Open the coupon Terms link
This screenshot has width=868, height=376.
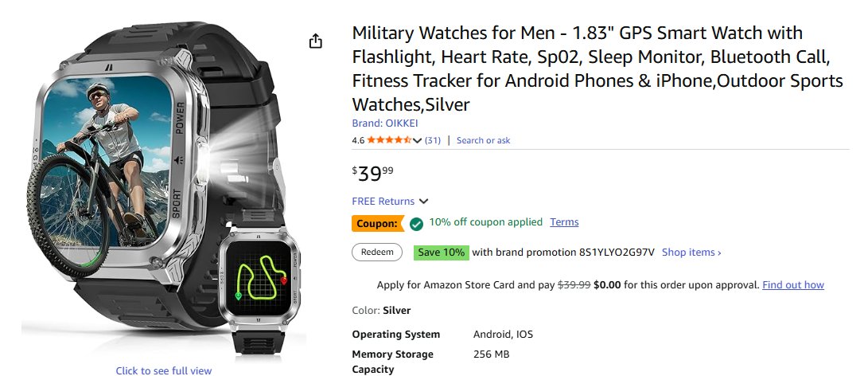pyautogui.click(x=564, y=222)
